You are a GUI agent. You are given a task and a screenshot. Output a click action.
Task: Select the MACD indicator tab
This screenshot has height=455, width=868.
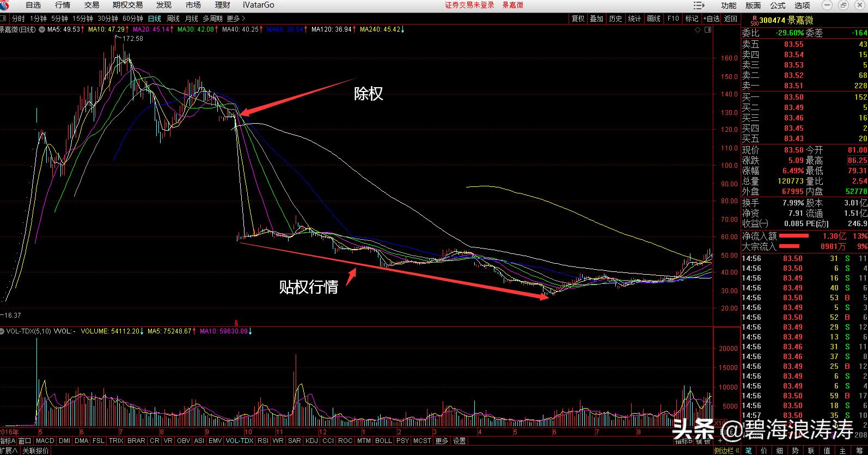click(x=45, y=441)
